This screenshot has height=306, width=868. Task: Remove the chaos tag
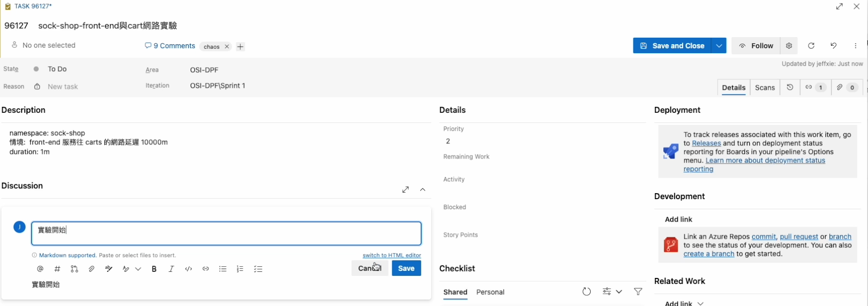click(227, 47)
